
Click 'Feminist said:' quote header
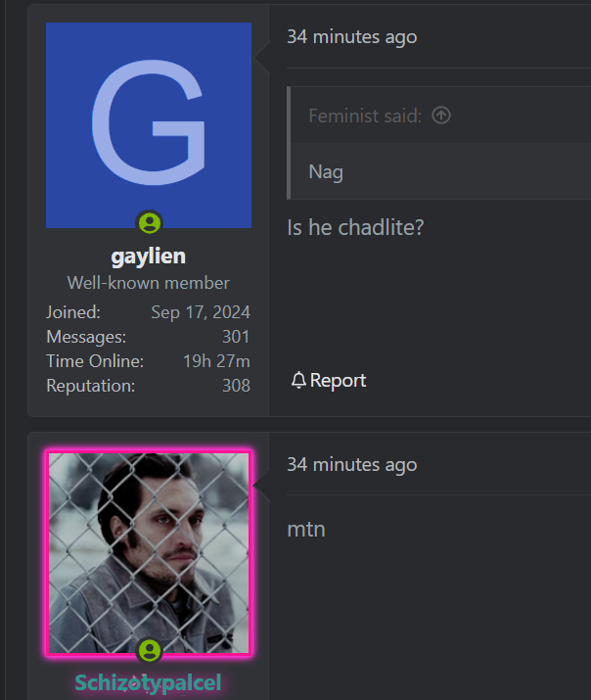click(365, 117)
